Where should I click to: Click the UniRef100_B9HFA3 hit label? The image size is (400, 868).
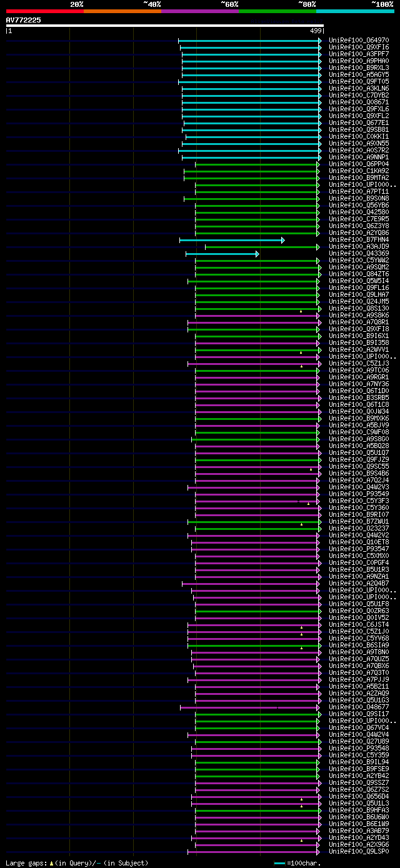pyautogui.click(x=359, y=811)
